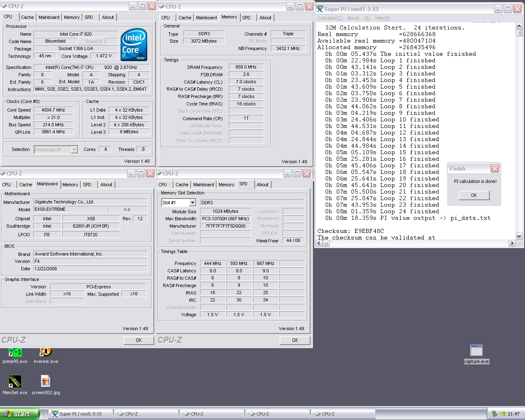Open the Slot #1 memory slot dropdown

pyautogui.click(x=192, y=203)
